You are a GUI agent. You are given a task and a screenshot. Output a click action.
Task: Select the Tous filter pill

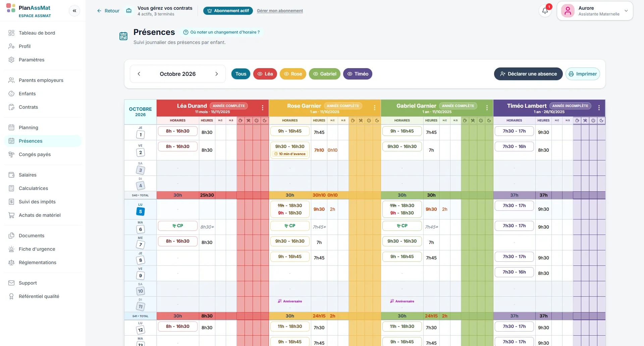241,74
